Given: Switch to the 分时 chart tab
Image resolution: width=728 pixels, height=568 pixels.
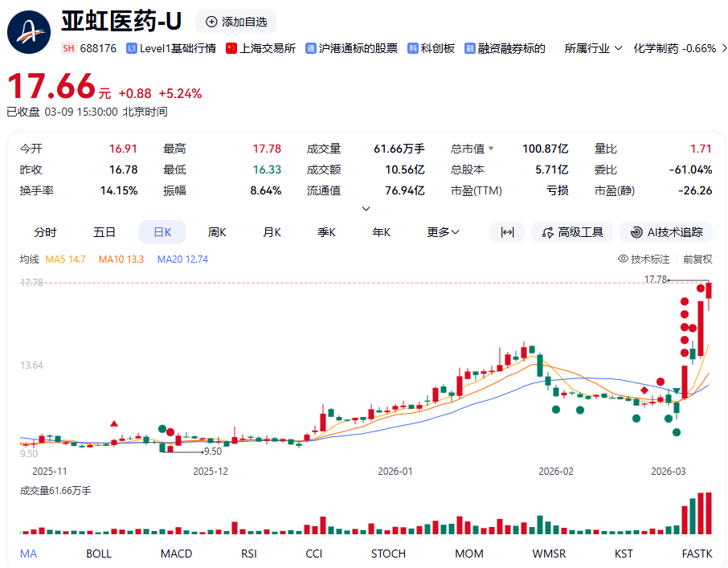Looking at the screenshot, I should (x=46, y=232).
